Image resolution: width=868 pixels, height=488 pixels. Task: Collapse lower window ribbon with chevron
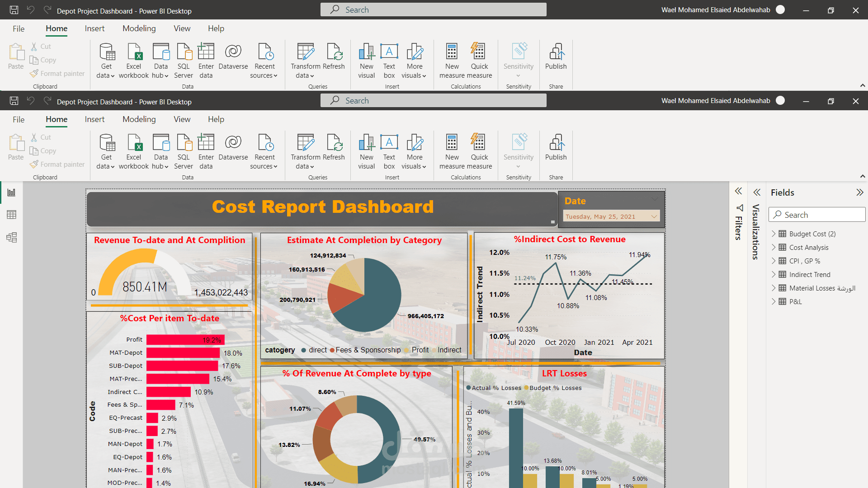pos(863,176)
